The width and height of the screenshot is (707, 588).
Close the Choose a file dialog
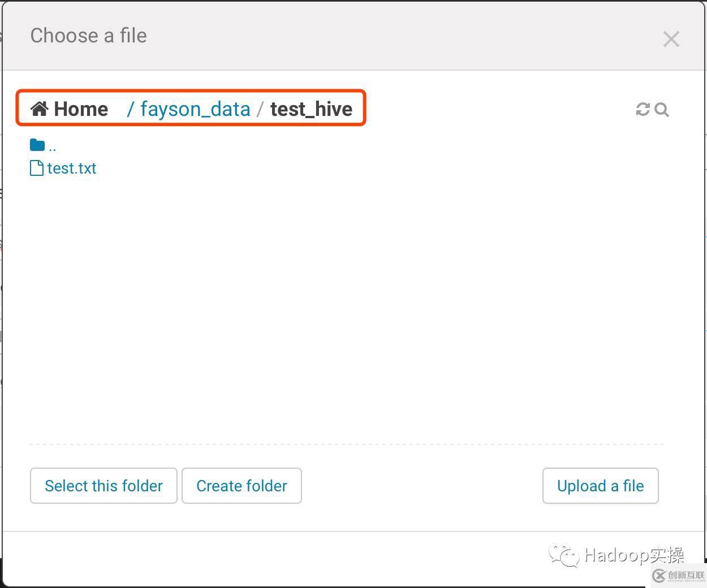pyautogui.click(x=671, y=39)
